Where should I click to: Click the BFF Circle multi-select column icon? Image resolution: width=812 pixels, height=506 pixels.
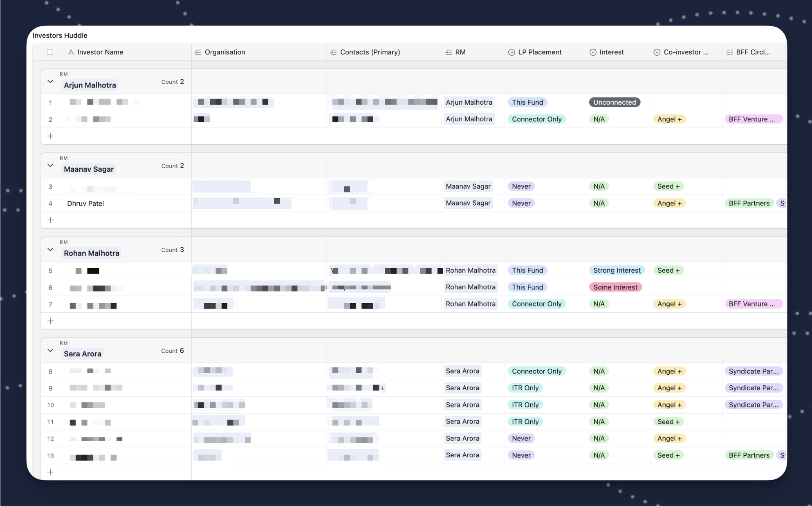[729, 52]
